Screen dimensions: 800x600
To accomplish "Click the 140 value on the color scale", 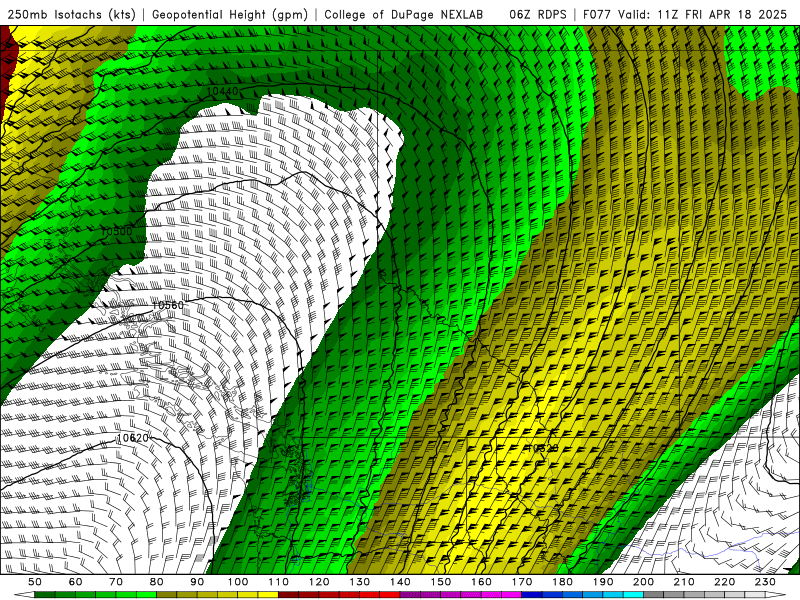I will point(400,582).
